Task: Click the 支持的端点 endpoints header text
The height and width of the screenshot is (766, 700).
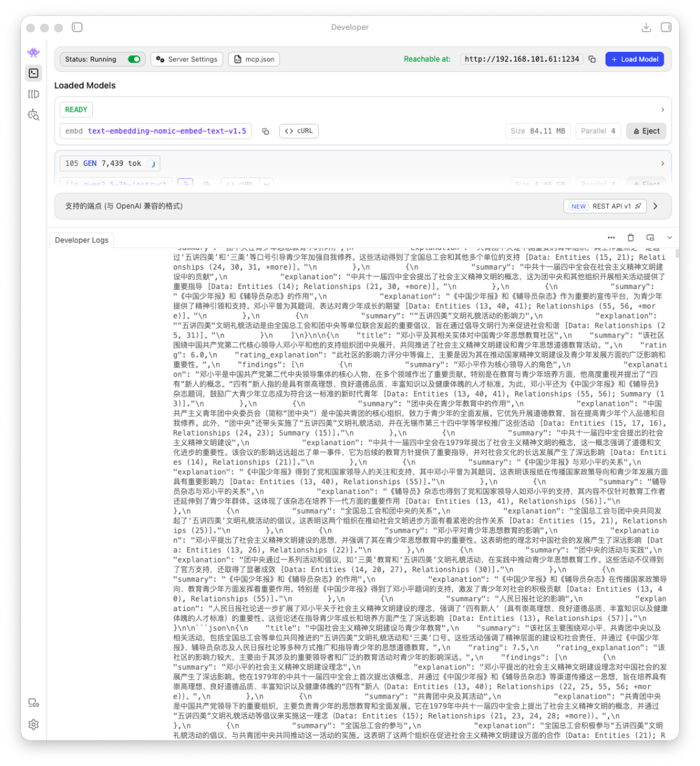Action: pyautogui.click(x=124, y=206)
